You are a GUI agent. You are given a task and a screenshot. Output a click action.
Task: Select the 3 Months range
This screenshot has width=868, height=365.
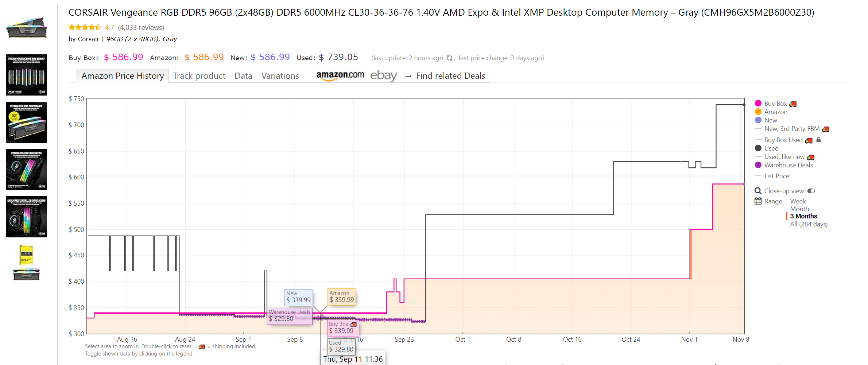[x=803, y=216]
